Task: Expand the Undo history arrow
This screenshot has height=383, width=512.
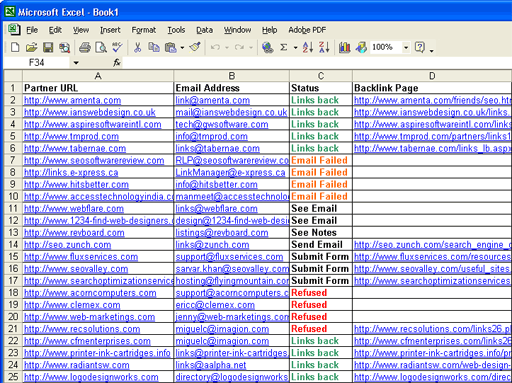Action: [x=227, y=48]
